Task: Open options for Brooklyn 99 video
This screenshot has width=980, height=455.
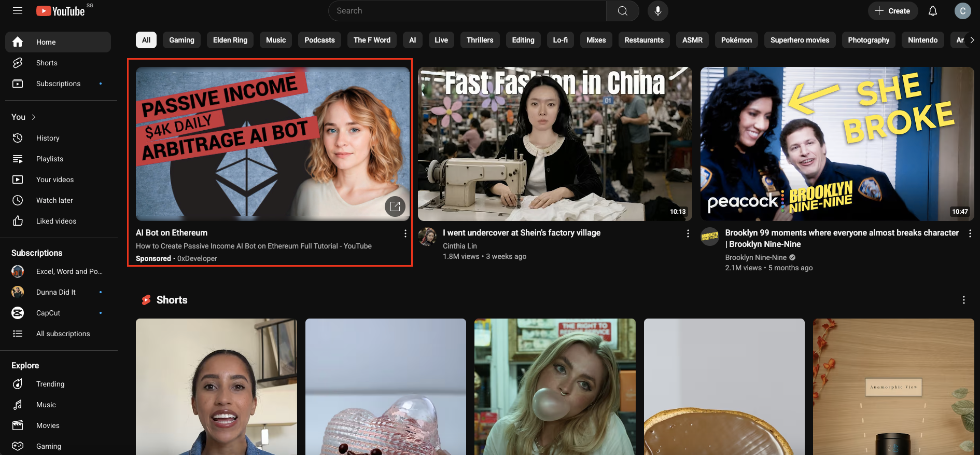Action: [970, 233]
